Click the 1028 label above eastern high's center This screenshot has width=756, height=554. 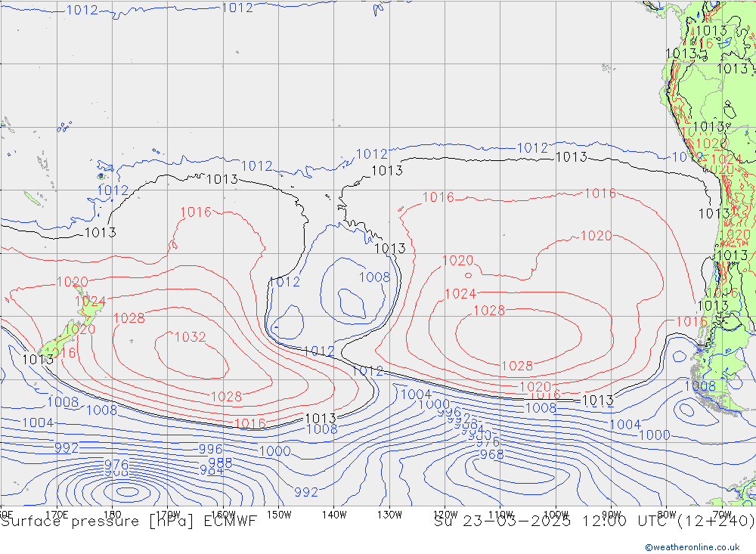(489, 310)
